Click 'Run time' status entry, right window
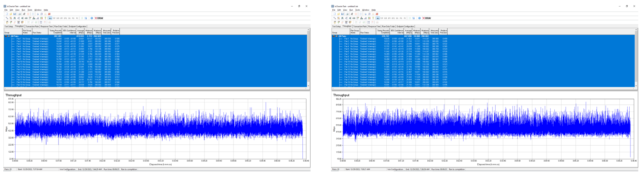This screenshot has height=176, width=644. click(x=439, y=169)
